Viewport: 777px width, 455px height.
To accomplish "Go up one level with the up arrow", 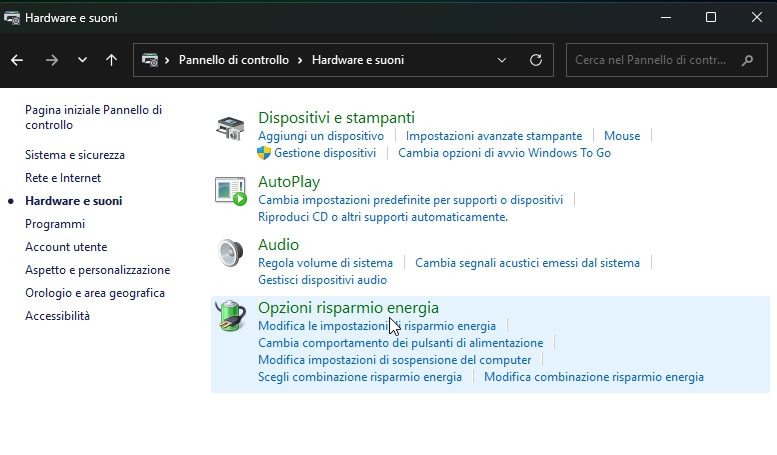I will 111,60.
